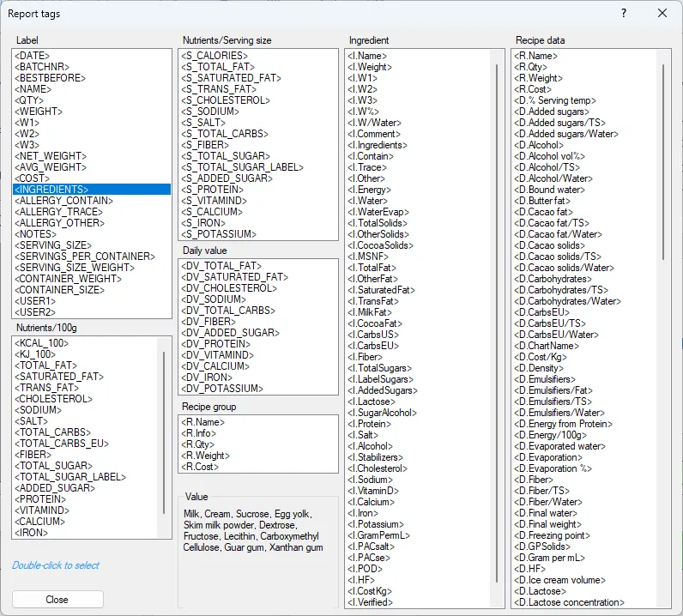Image resolution: width=683 pixels, height=616 pixels.
Task: Select the <D.Cacao solids/Water> tag
Action: click(564, 268)
